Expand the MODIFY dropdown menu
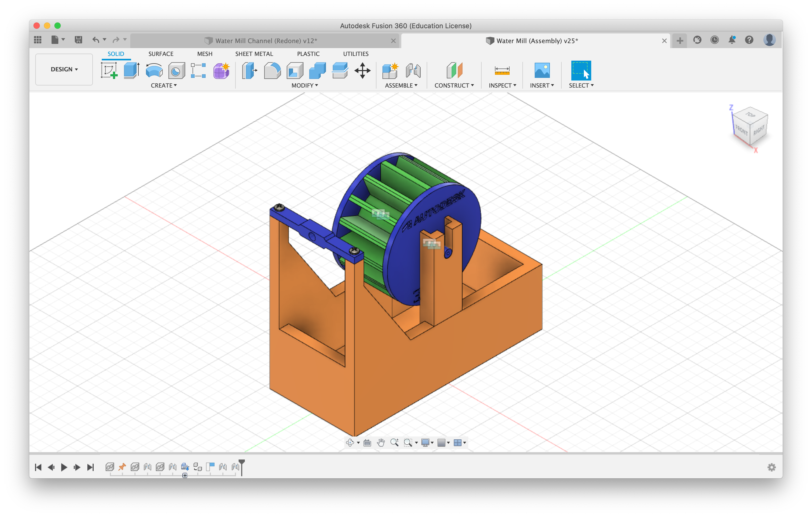The height and width of the screenshot is (517, 812). pyautogui.click(x=304, y=86)
